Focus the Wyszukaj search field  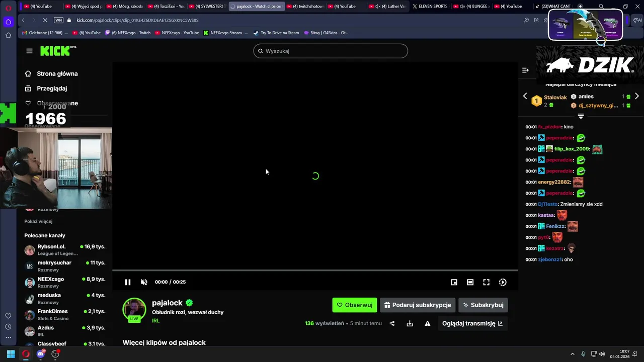(x=331, y=51)
